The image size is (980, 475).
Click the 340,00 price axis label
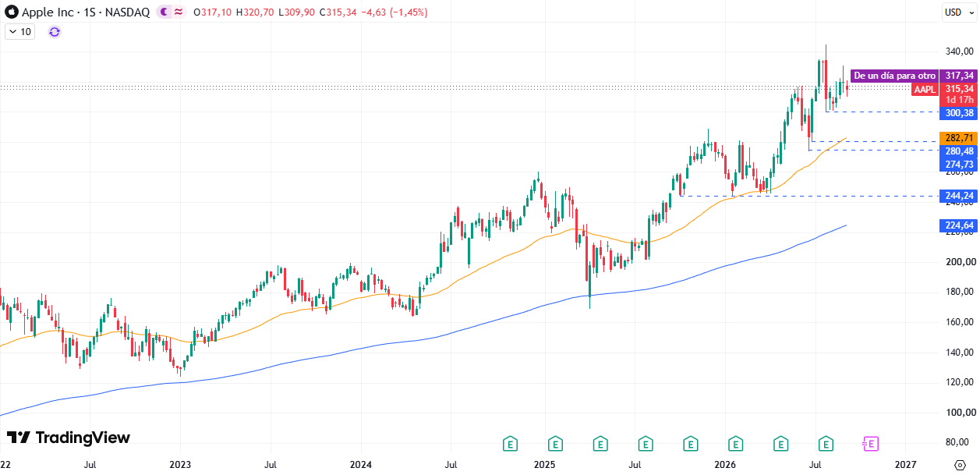959,51
